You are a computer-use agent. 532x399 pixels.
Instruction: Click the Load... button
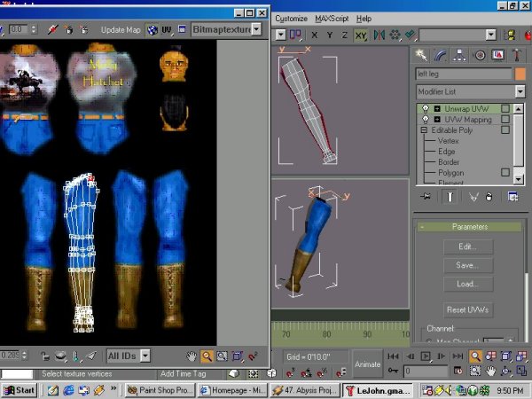click(x=468, y=284)
